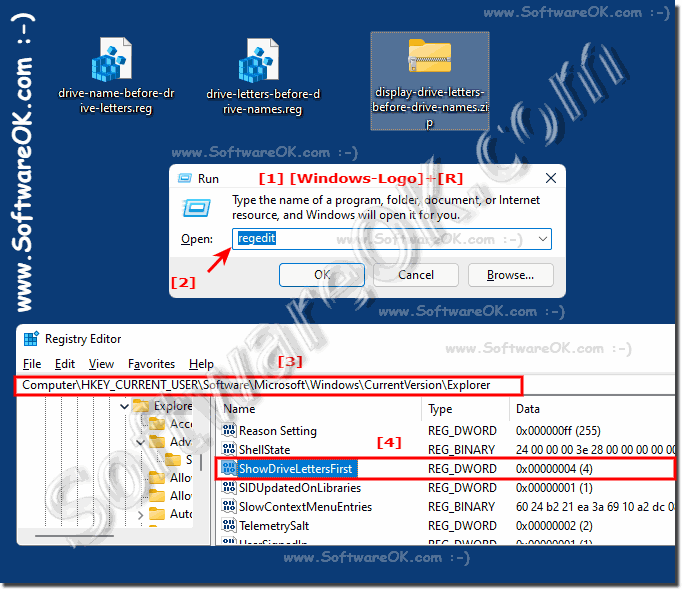
Task: Click the registry tree horizontal scrollbar
Action: click(x=74, y=536)
